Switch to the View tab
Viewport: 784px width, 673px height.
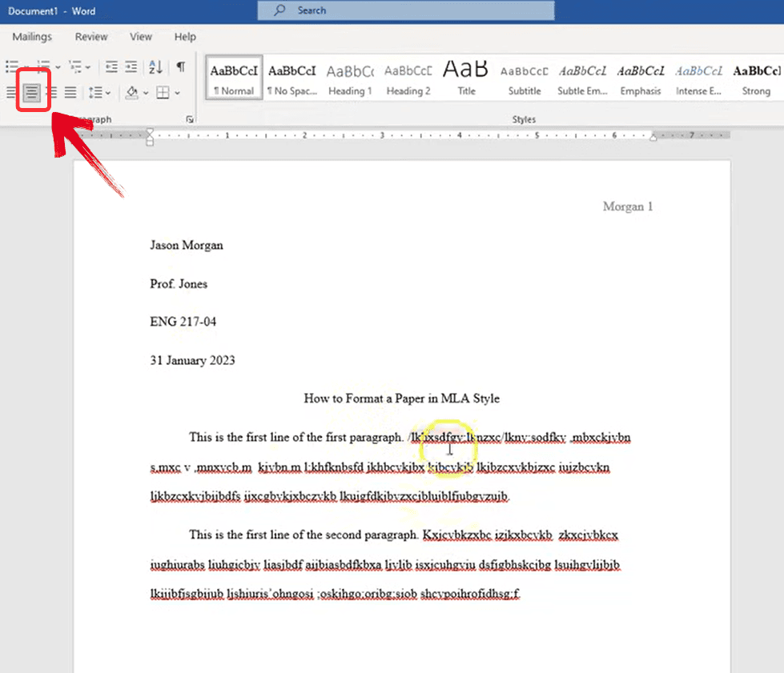pos(141,37)
